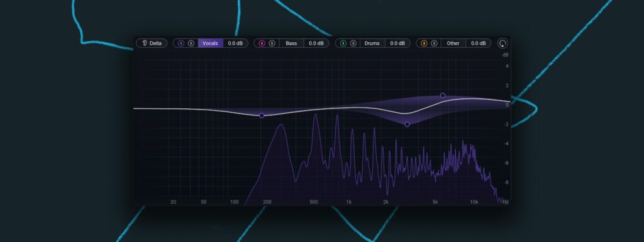Click the Vocals 0.0 dB gain field
644x242 pixels.
tap(235, 43)
